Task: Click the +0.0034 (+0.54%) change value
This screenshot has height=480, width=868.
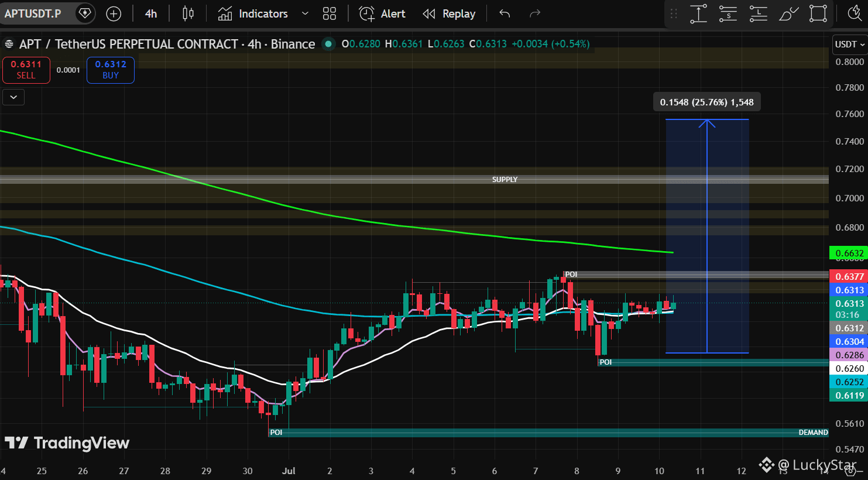Action: 551,44
